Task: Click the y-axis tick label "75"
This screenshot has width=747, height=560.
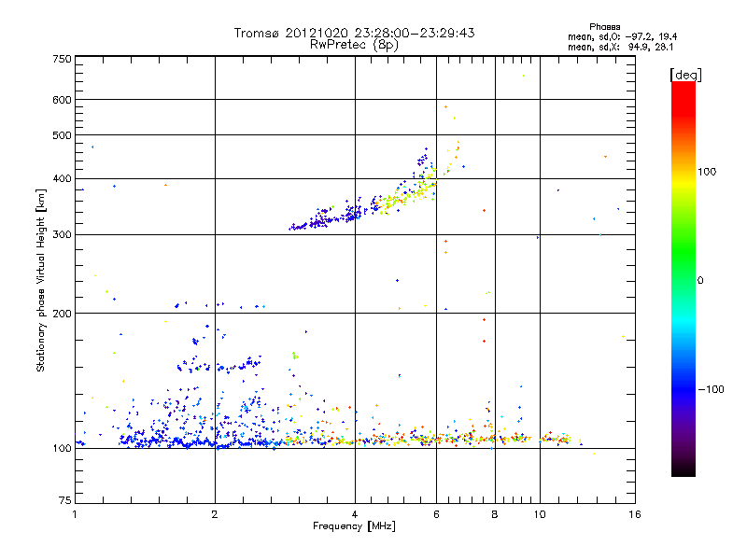Action: point(65,500)
